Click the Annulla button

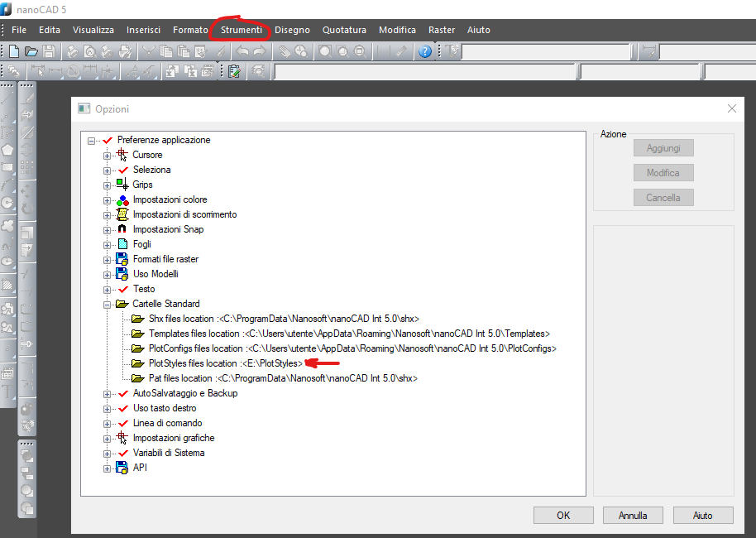point(633,515)
